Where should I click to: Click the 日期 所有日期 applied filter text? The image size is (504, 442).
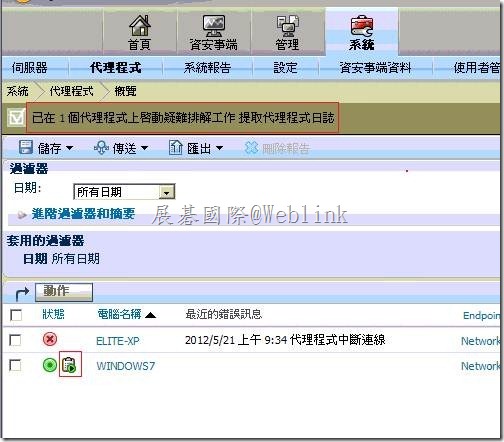(61, 259)
